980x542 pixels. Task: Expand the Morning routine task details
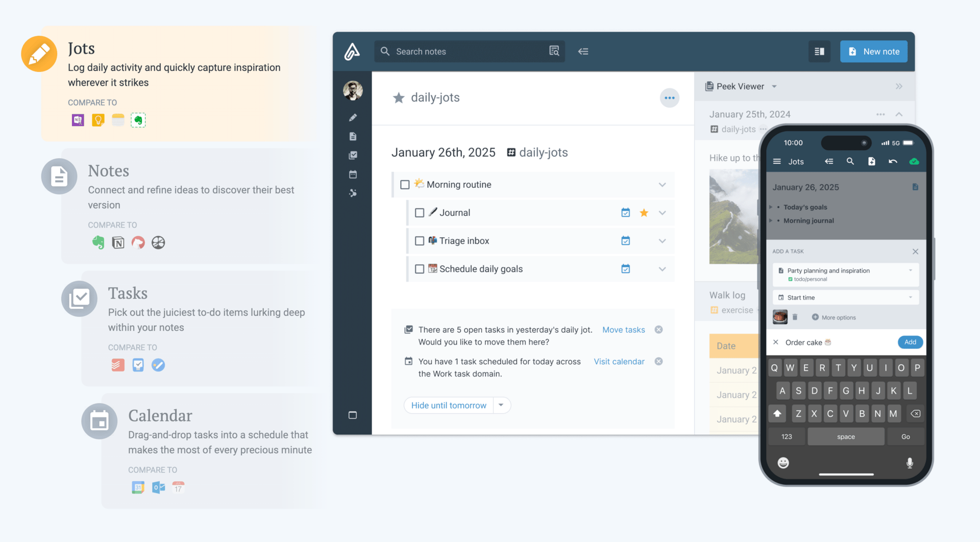click(662, 185)
